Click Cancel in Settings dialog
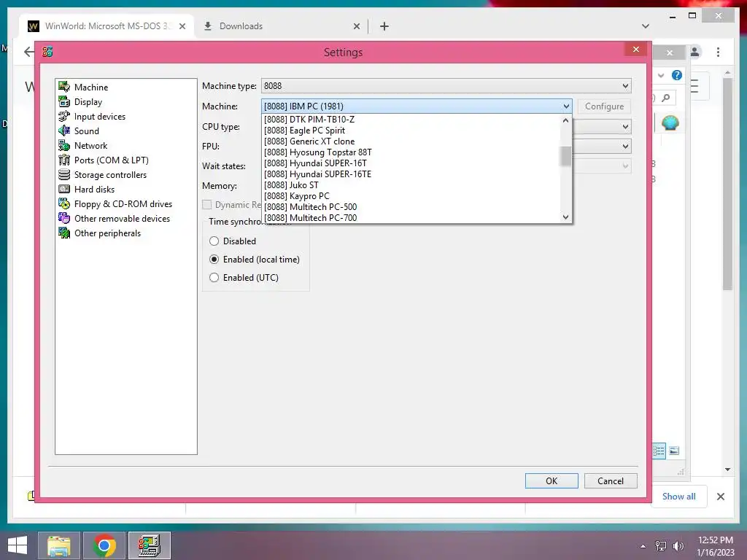This screenshot has height=560, width=747. pos(611,481)
